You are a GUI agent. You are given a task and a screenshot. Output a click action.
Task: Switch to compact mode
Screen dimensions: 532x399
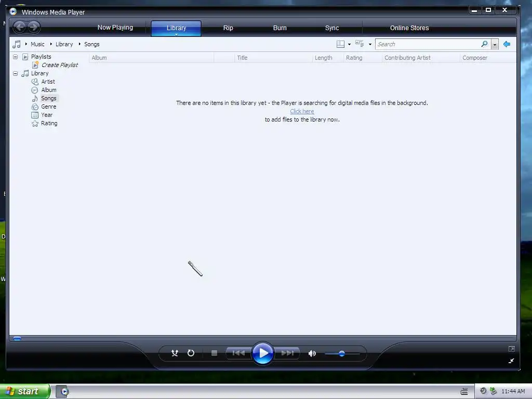coord(511,361)
